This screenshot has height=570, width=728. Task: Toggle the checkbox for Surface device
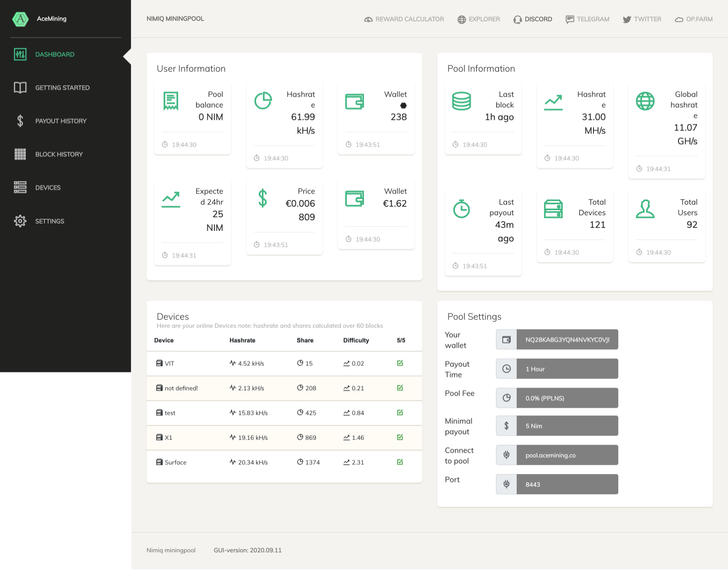[x=400, y=462]
